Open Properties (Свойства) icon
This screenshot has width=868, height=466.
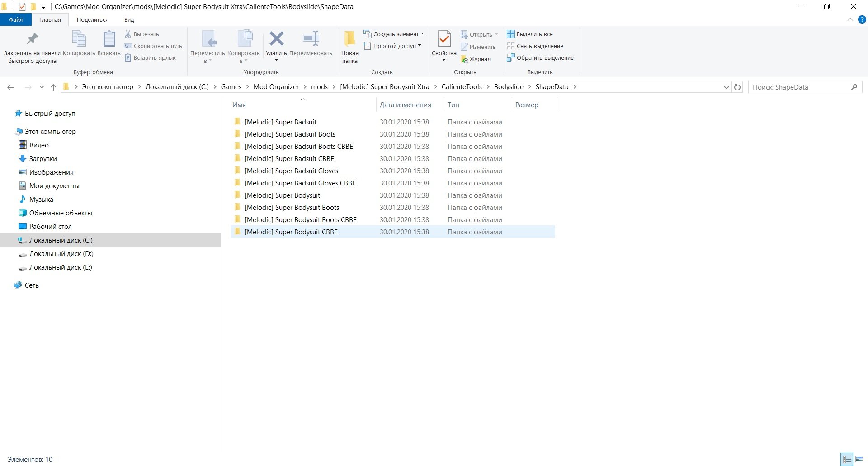[444, 40]
